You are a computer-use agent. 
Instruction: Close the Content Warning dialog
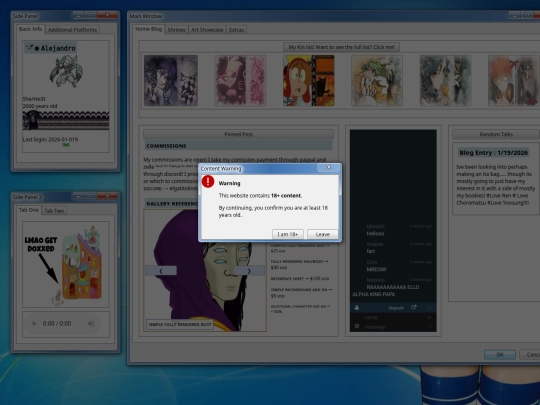pyautogui.click(x=329, y=167)
